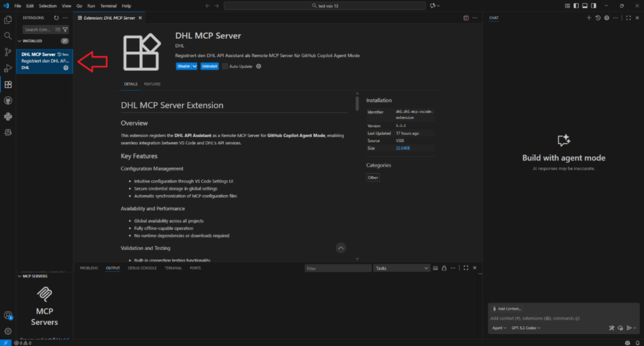This screenshot has width=644, height=346.
Task: Click the scroll-to-top arrow button
Action: coord(340,248)
